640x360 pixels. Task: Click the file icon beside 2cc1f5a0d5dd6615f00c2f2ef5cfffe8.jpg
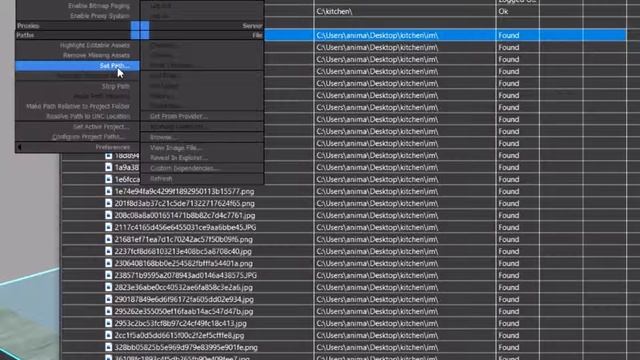pos(108,335)
